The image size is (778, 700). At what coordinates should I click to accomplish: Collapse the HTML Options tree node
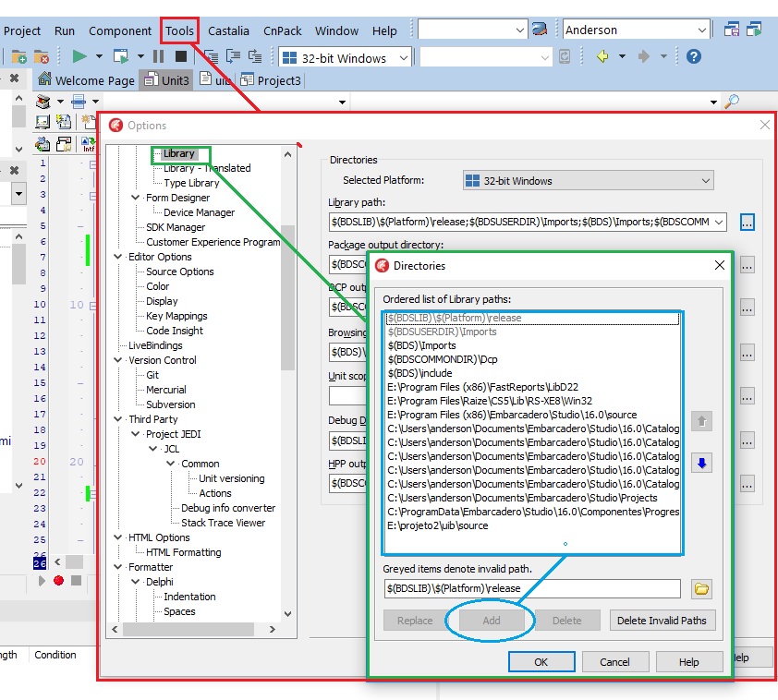(x=117, y=537)
